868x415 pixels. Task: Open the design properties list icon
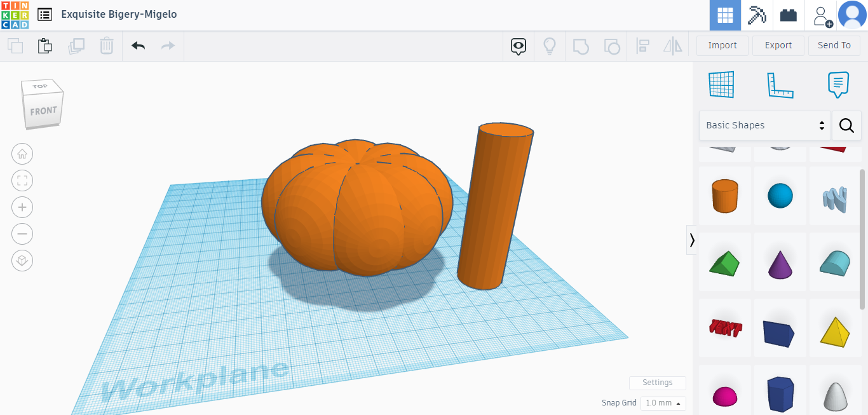pyautogui.click(x=43, y=14)
